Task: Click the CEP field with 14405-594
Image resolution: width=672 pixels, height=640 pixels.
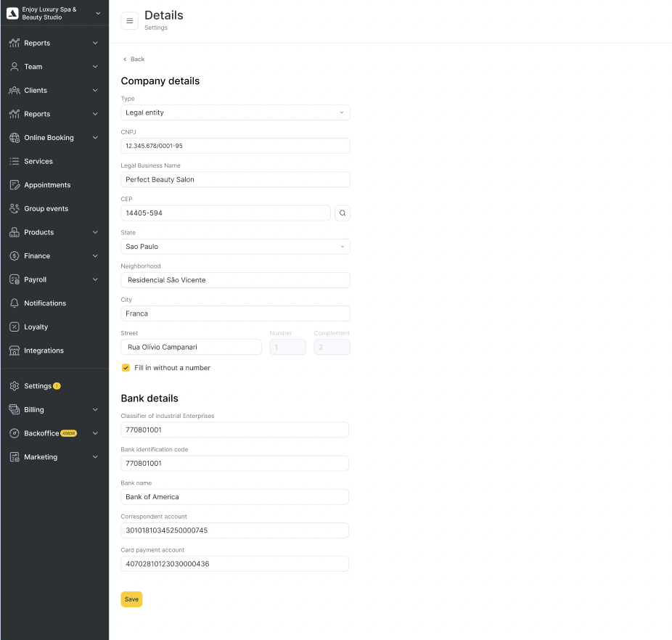Action: (x=226, y=213)
